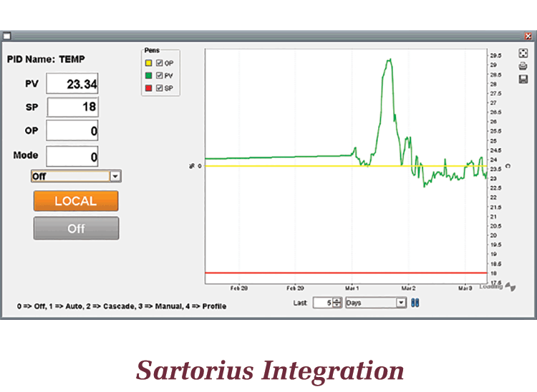Image resolution: width=537 pixels, height=392 pixels.
Task: Click the orange LOCAL button
Action: pos(76,201)
